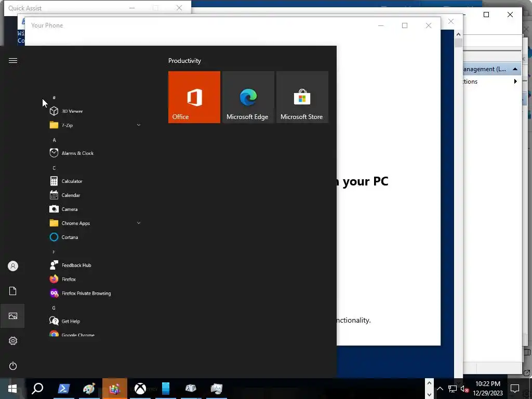
Task: Click the scroll-up arrow of the background window
Action: pos(458,34)
